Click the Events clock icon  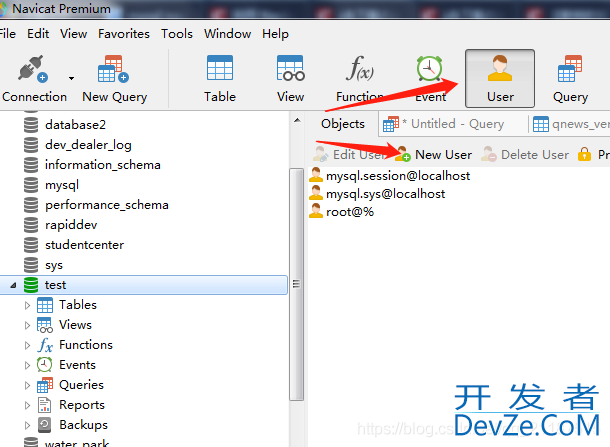coord(45,365)
